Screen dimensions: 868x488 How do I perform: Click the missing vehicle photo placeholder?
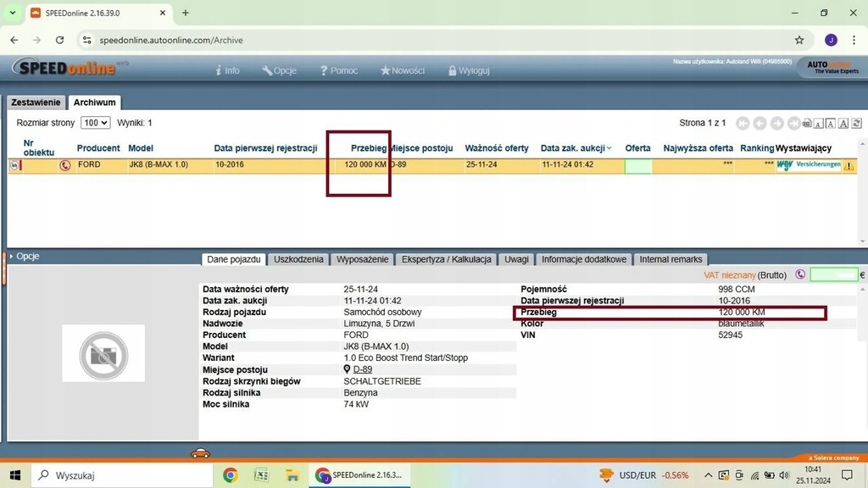[x=103, y=353]
